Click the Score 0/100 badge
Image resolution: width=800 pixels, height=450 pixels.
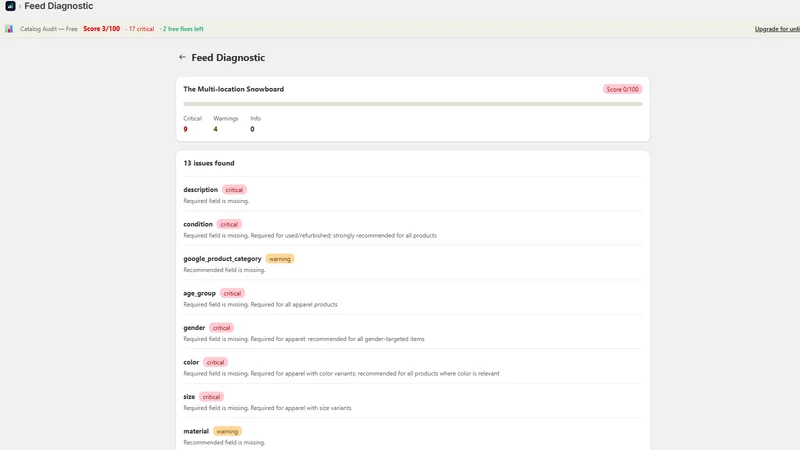coord(622,89)
